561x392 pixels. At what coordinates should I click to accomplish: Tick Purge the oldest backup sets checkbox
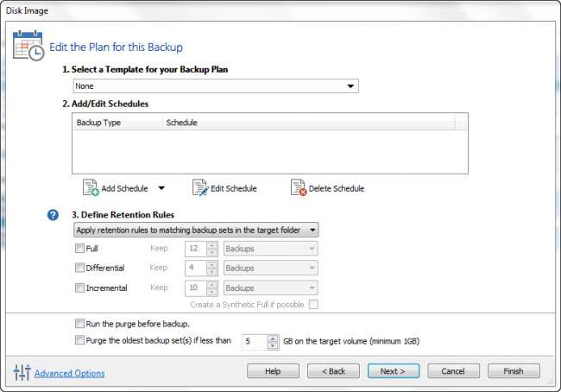click(x=80, y=341)
